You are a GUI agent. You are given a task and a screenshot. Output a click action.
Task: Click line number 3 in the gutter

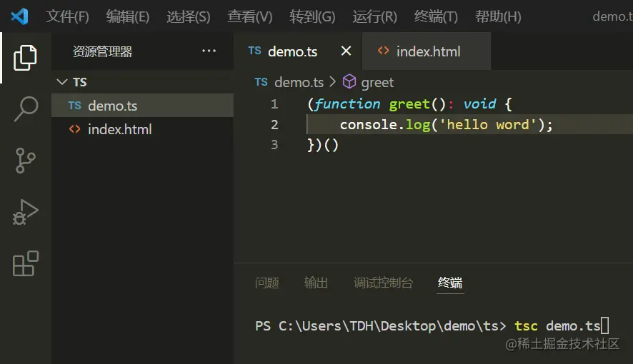[x=274, y=144]
